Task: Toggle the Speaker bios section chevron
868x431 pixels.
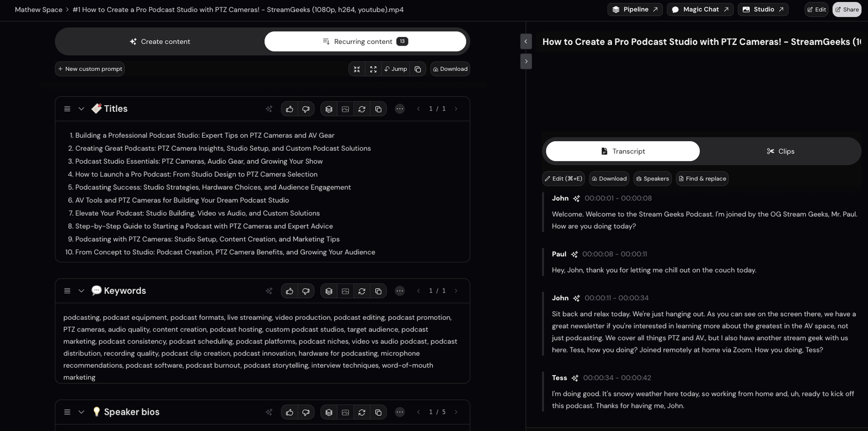Action: click(81, 412)
